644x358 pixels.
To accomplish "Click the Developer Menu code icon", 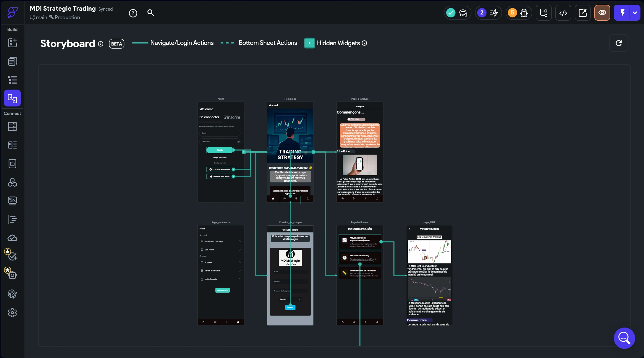I will click(563, 13).
